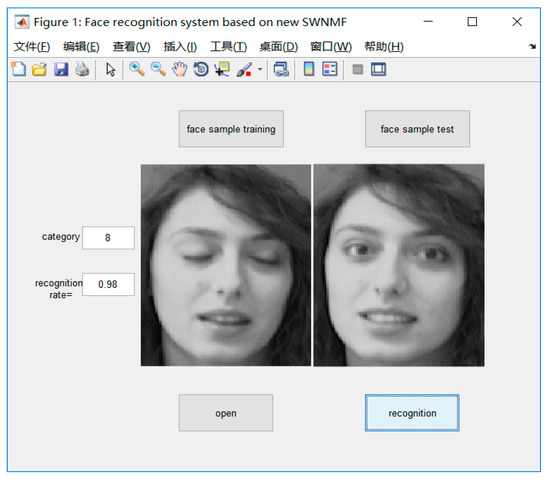Toggle the Data Cursor tool
The height and width of the screenshot is (484, 550).
coord(222,69)
